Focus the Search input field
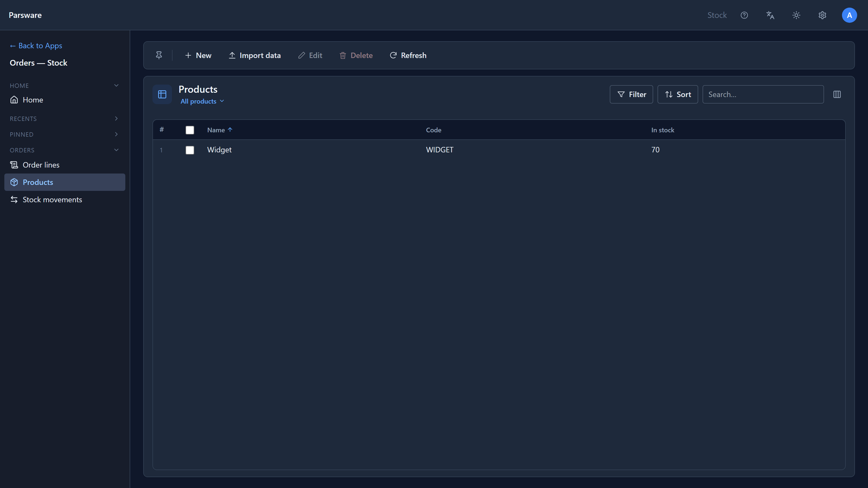Image resolution: width=868 pixels, height=488 pixels. (x=763, y=94)
